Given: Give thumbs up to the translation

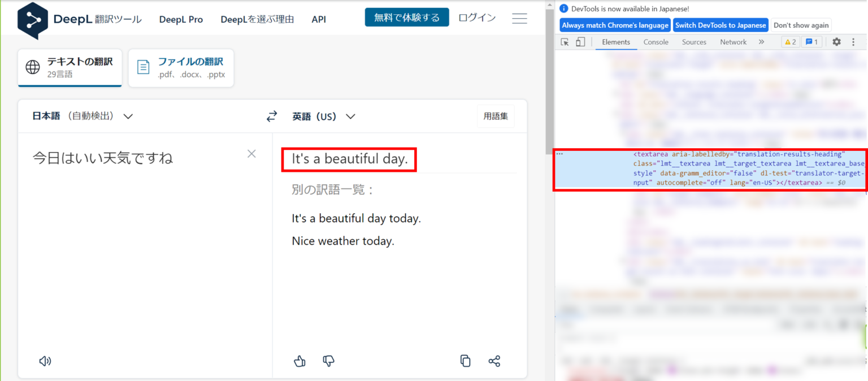Looking at the screenshot, I should pos(300,361).
